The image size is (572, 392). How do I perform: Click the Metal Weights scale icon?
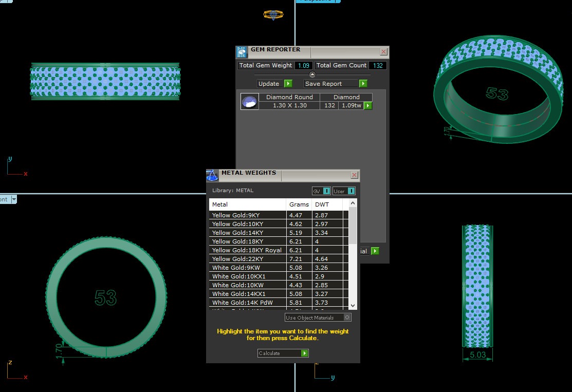(212, 175)
